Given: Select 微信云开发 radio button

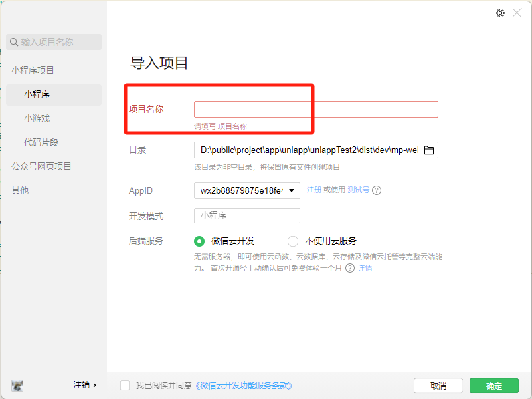Looking at the screenshot, I should pos(199,241).
